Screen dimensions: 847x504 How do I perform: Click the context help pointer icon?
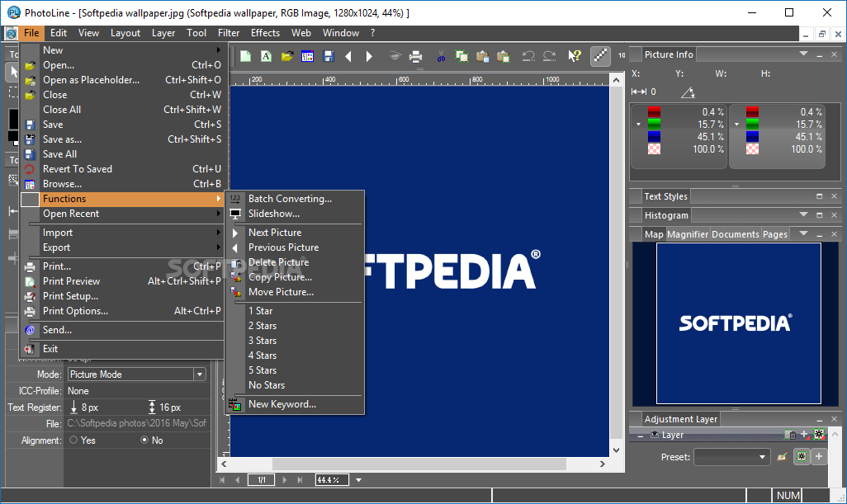pos(575,56)
